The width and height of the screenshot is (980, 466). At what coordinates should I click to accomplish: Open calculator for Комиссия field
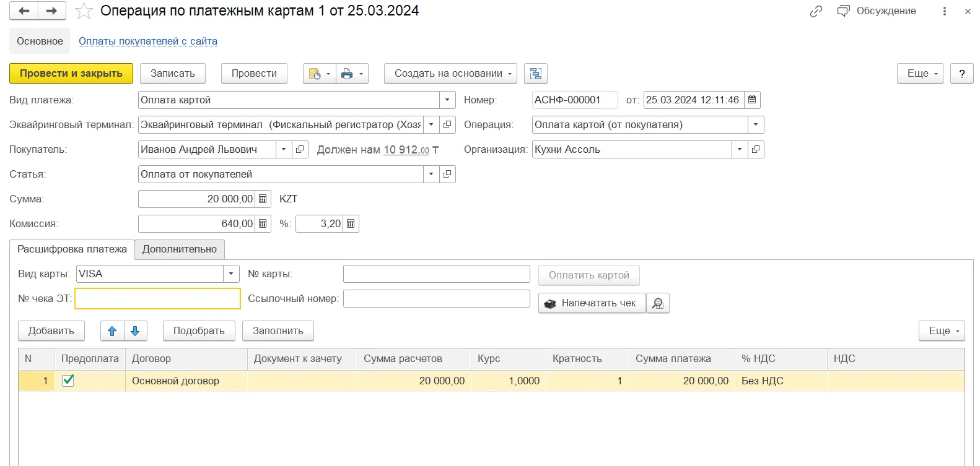click(263, 223)
